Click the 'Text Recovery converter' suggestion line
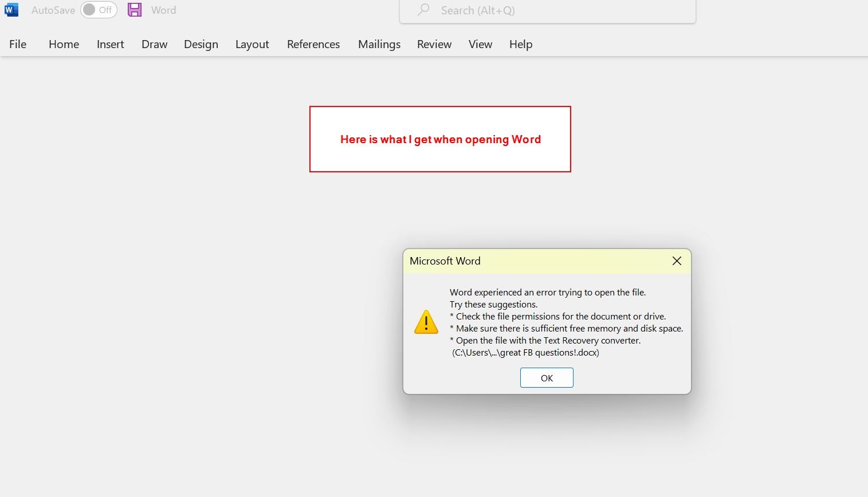The width and height of the screenshot is (868, 497). [x=545, y=341]
